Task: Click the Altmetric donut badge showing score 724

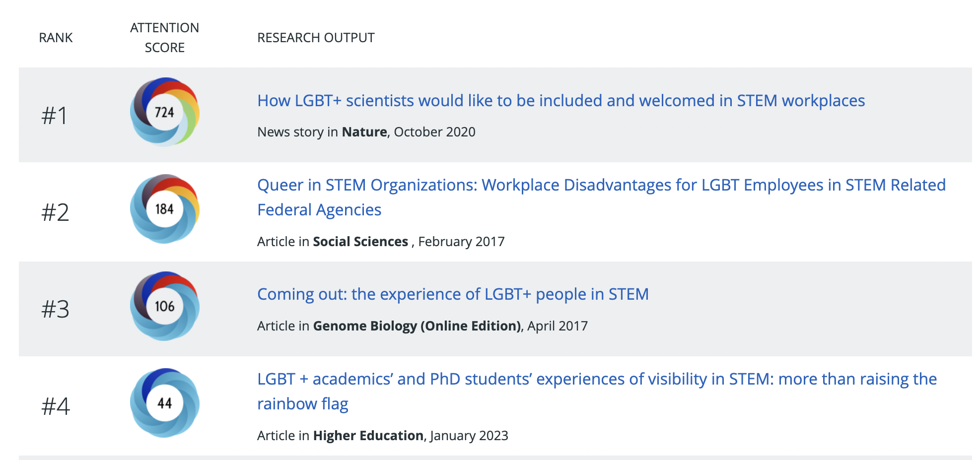Action: [164, 112]
